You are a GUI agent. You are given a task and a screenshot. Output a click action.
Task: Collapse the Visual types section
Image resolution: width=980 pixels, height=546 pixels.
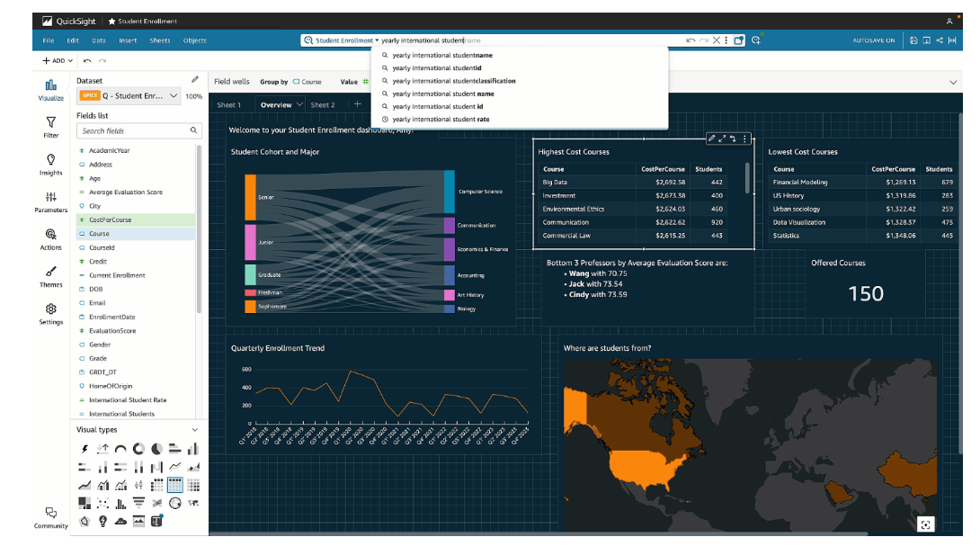click(194, 430)
